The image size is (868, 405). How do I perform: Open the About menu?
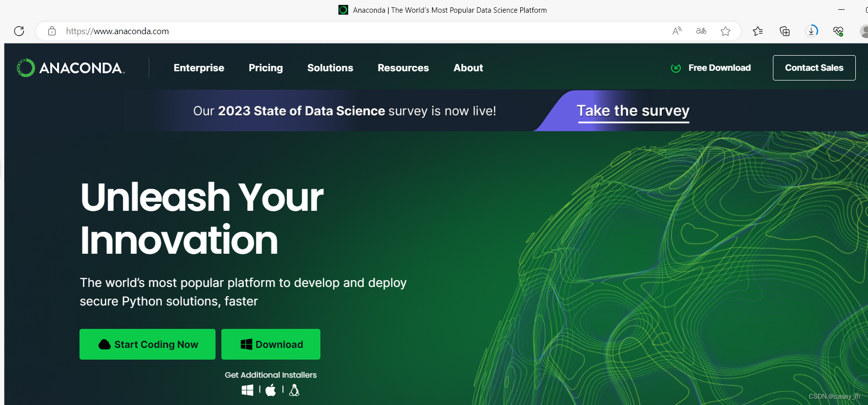tap(468, 68)
